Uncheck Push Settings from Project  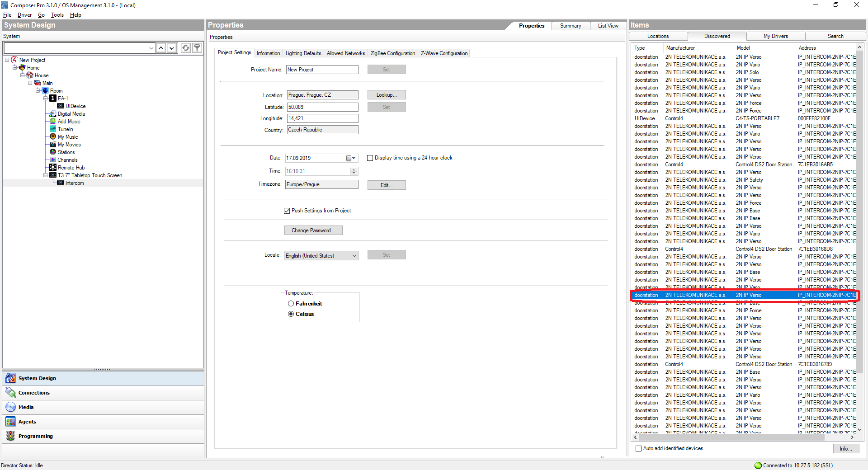(x=287, y=211)
